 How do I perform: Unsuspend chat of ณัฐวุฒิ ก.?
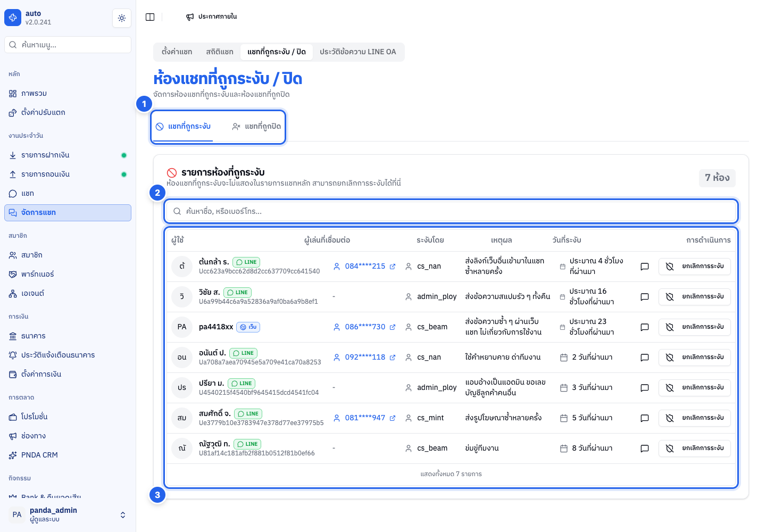tap(695, 448)
